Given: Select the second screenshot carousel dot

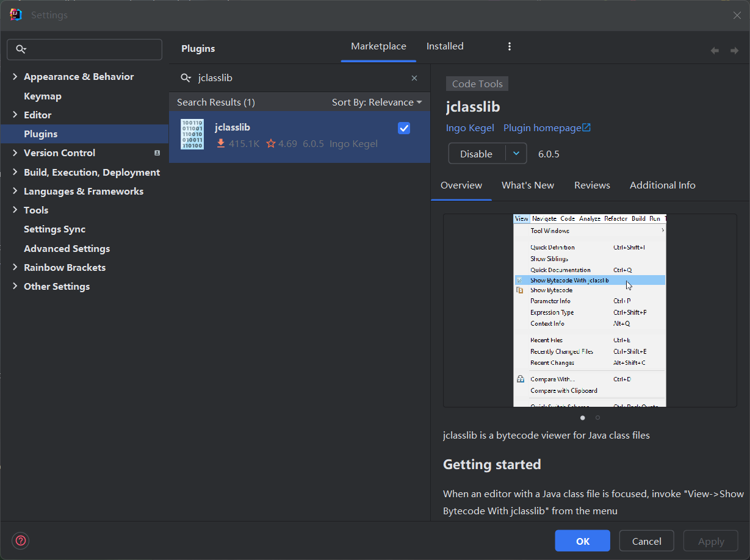Looking at the screenshot, I should (x=597, y=418).
